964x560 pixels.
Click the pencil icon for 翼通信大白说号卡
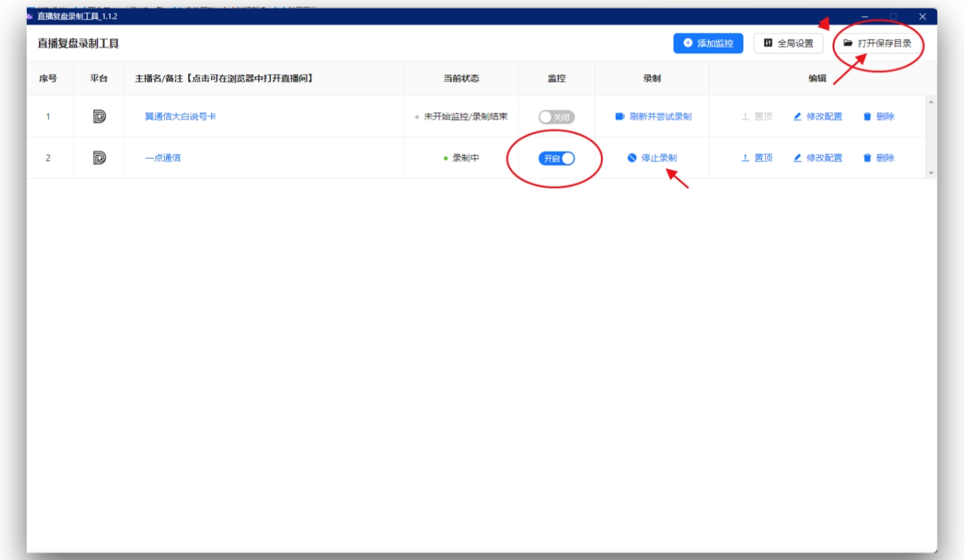click(x=797, y=116)
